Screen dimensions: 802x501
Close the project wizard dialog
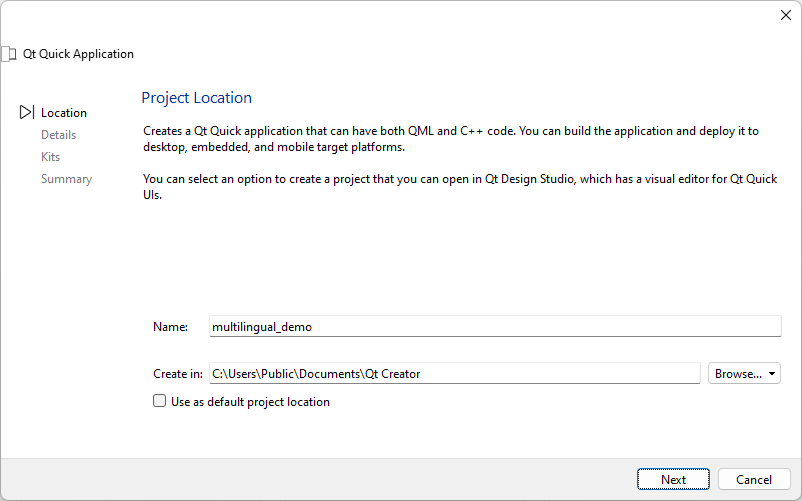click(x=785, y=15)
